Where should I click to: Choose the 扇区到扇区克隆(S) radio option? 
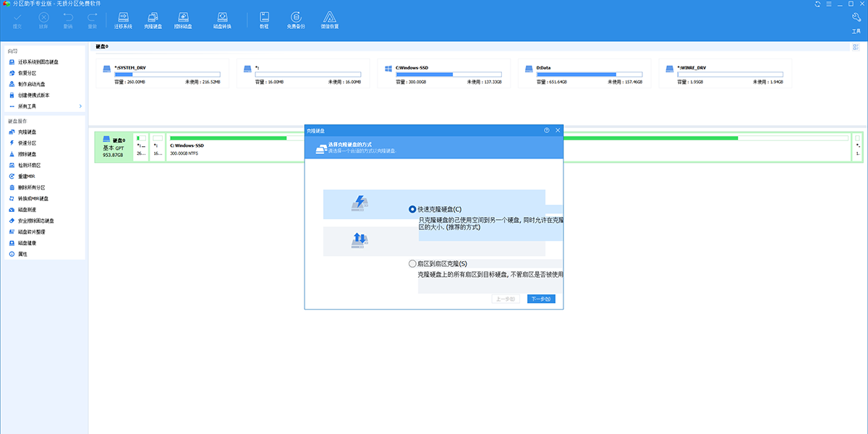point(413,264)
